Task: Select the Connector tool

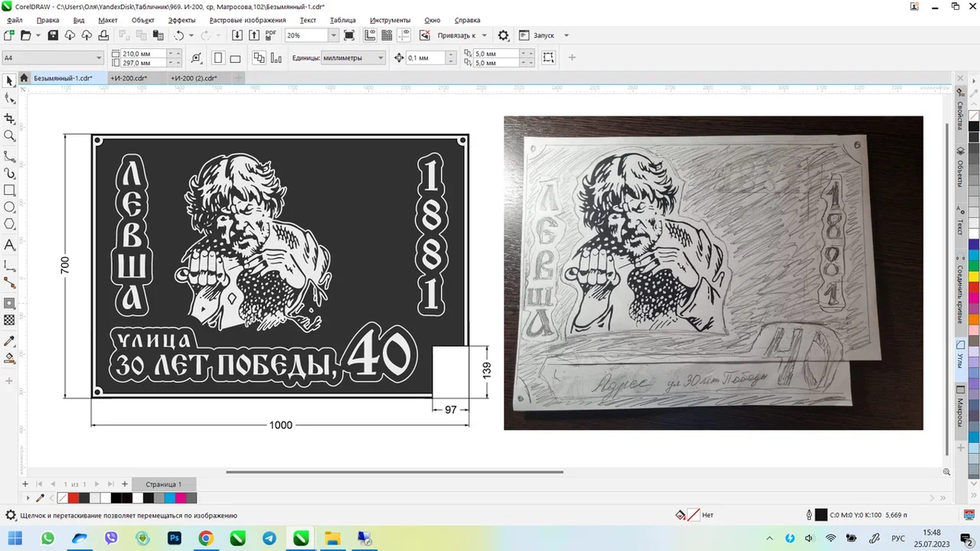Action: click(10, 283)
